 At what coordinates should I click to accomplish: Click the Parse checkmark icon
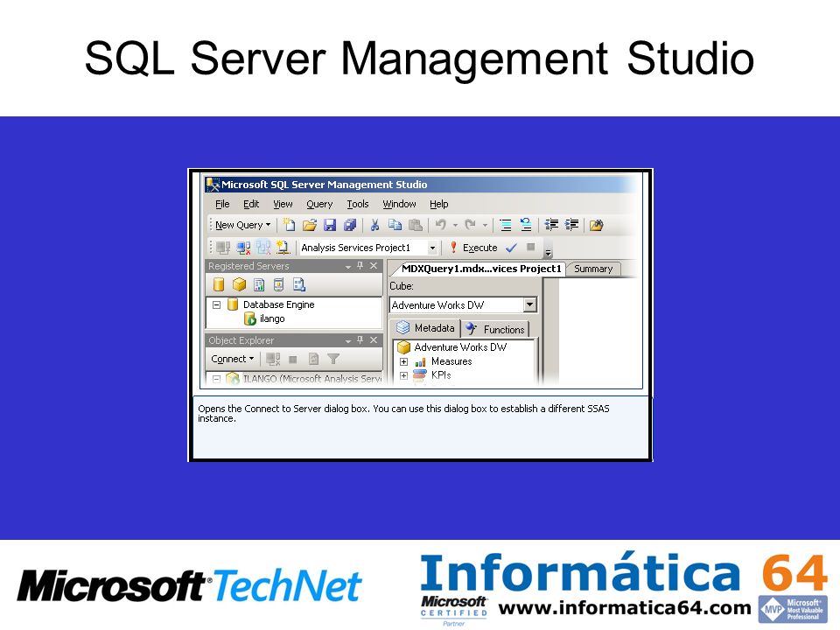(x=512, y=248)
